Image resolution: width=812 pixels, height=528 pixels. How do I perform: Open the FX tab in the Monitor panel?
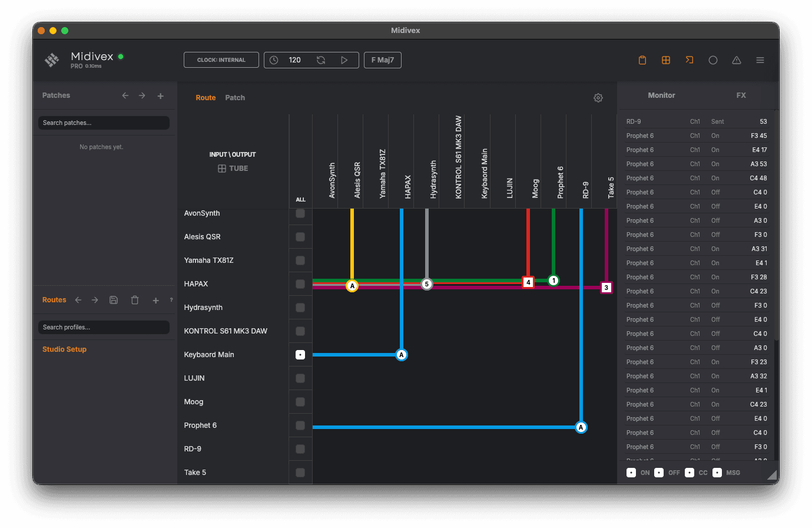click(741, 95)
